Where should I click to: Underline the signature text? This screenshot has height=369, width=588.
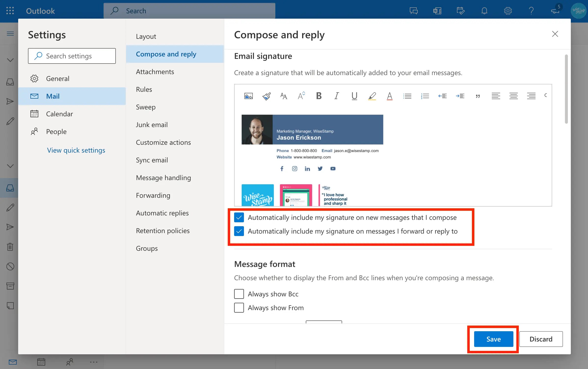coord(354,96)
